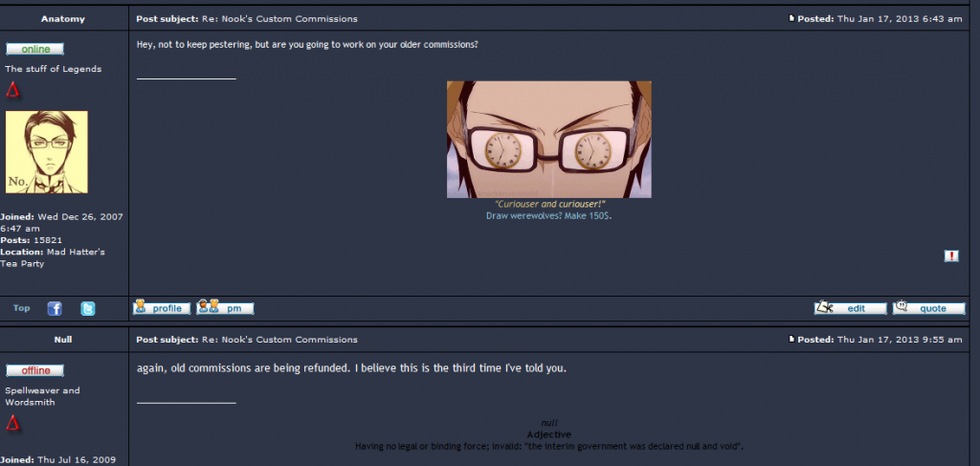Share post via Facebook icon
The width and height of the screenshot is (980, 466).
click(x=55, y=308)
